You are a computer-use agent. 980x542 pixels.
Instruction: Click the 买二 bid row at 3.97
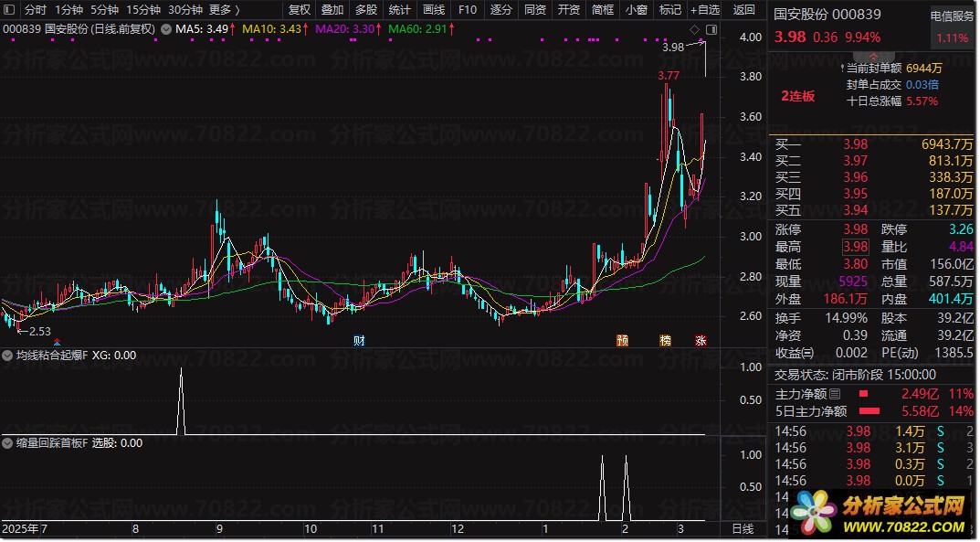(873, 161)
